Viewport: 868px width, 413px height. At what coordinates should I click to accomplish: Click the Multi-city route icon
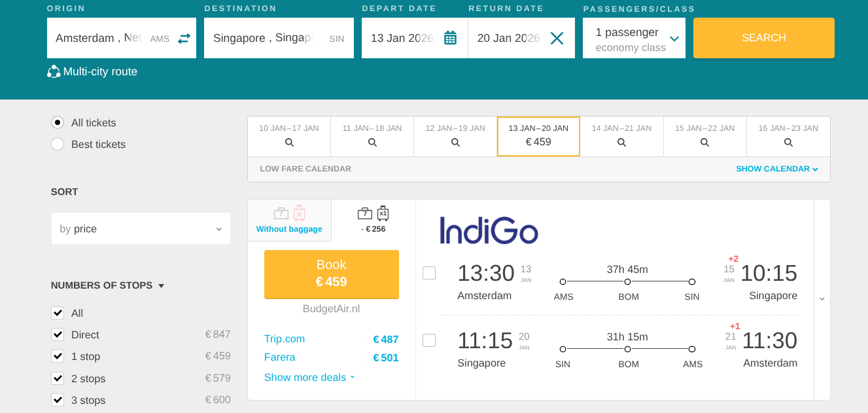(x=54, y=72)
